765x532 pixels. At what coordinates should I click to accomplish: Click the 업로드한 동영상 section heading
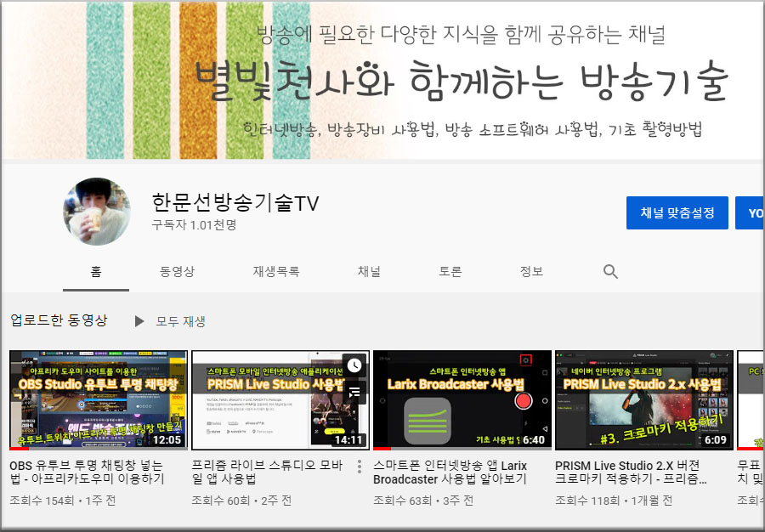coord(59,320)
